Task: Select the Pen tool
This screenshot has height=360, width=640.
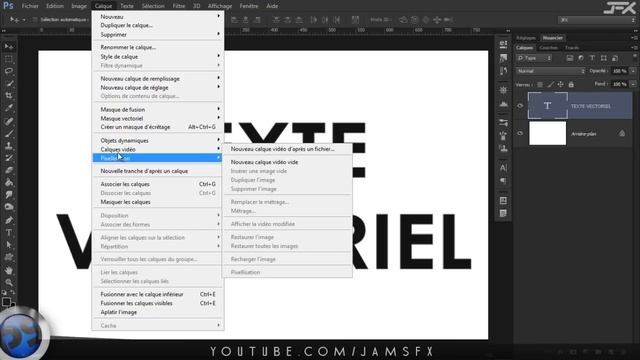Action: (x=9, y=220)
